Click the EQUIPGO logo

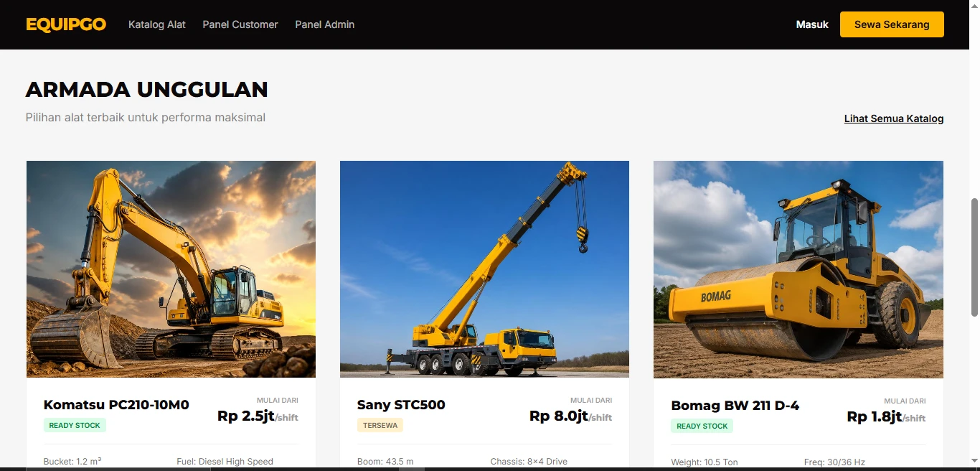pos(66,24)
